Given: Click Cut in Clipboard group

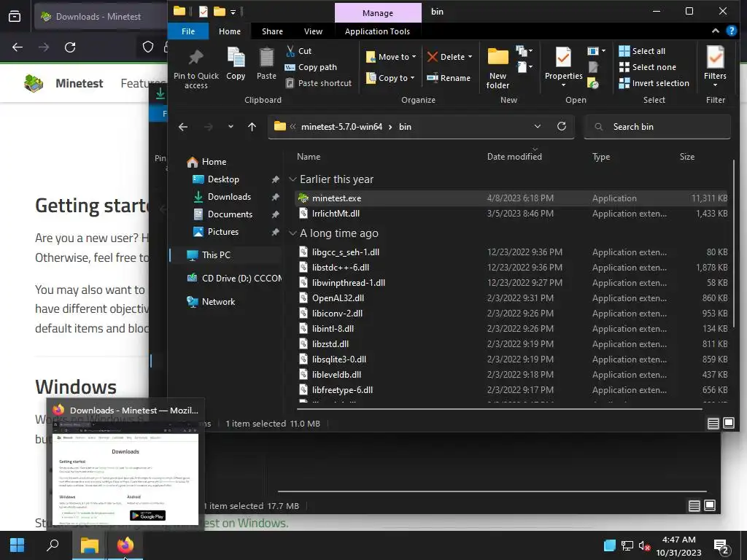Looking at the screenshot, I should coord(298,51).
